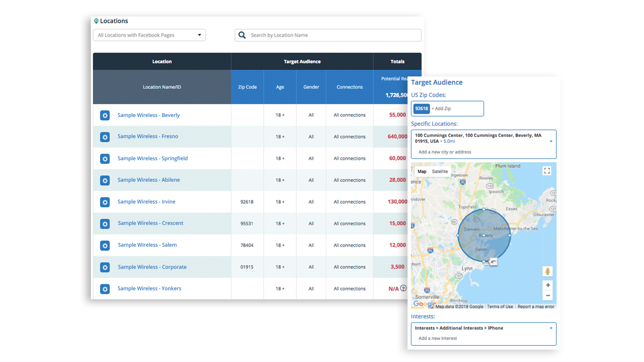644x362 pixels.
Task: Open settings gear for Sample Wireless - Salem
Action: [x=105, y=245]
